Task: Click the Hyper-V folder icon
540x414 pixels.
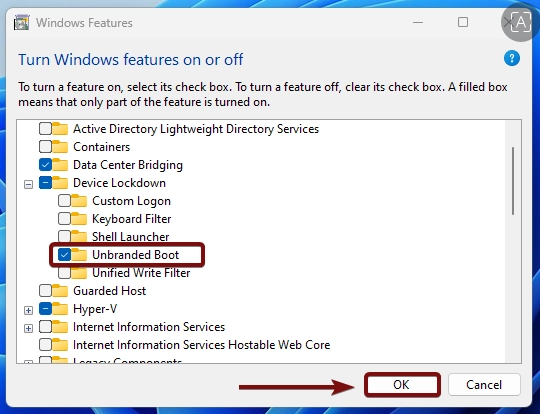Action: tap(60, 309)
